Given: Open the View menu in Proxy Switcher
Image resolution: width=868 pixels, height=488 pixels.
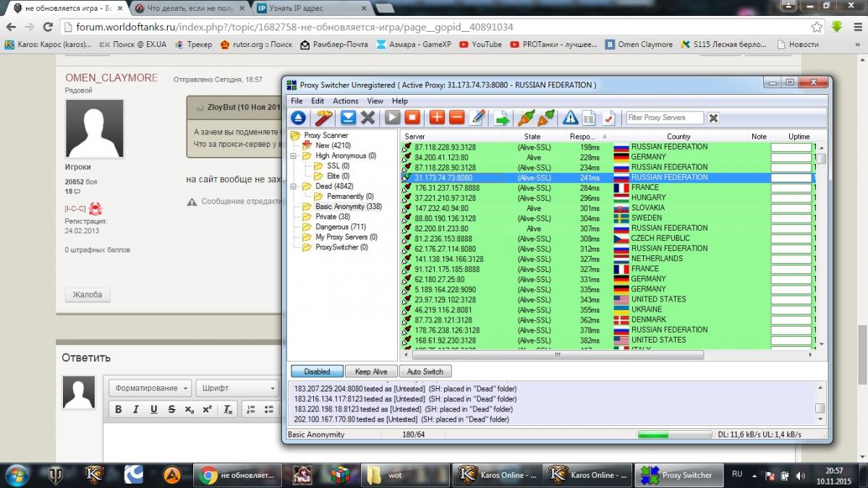Looking at the screenshot, I should (375, 101).
